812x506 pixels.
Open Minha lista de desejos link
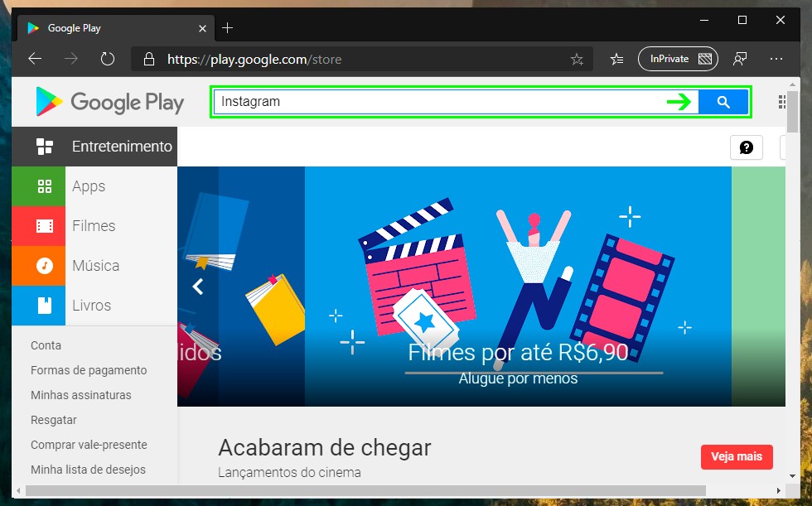(88, 470)
